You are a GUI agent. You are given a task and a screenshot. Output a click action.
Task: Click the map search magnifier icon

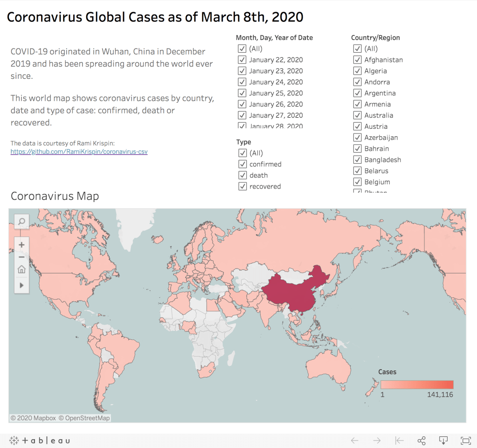[21, 222]
